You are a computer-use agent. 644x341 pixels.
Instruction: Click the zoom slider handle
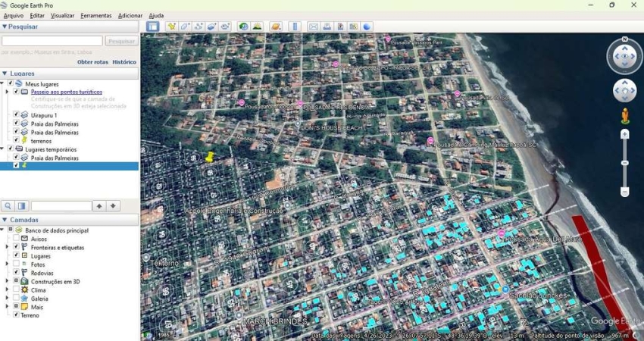(x=625, y=163)
